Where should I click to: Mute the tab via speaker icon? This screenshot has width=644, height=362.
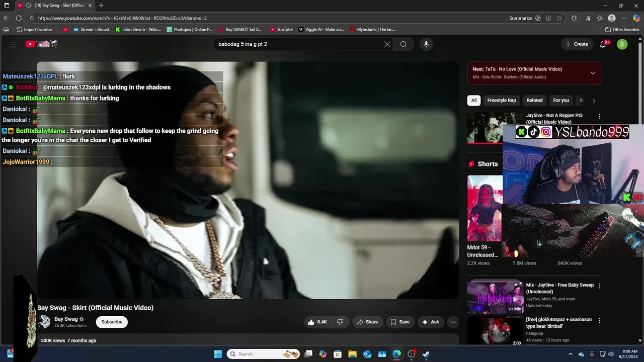pyautogui.click(x=29, y=6)
